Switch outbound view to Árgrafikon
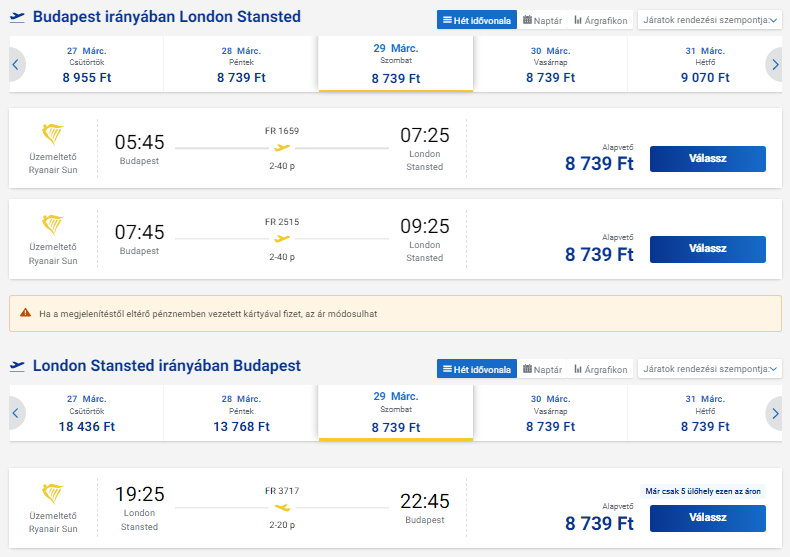 click(x=600, y=20)
